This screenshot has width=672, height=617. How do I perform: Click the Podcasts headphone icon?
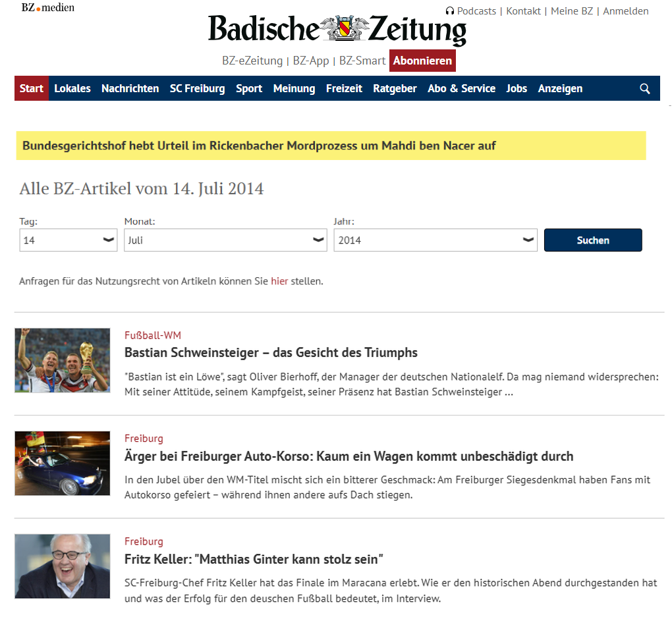click(449, 11)
